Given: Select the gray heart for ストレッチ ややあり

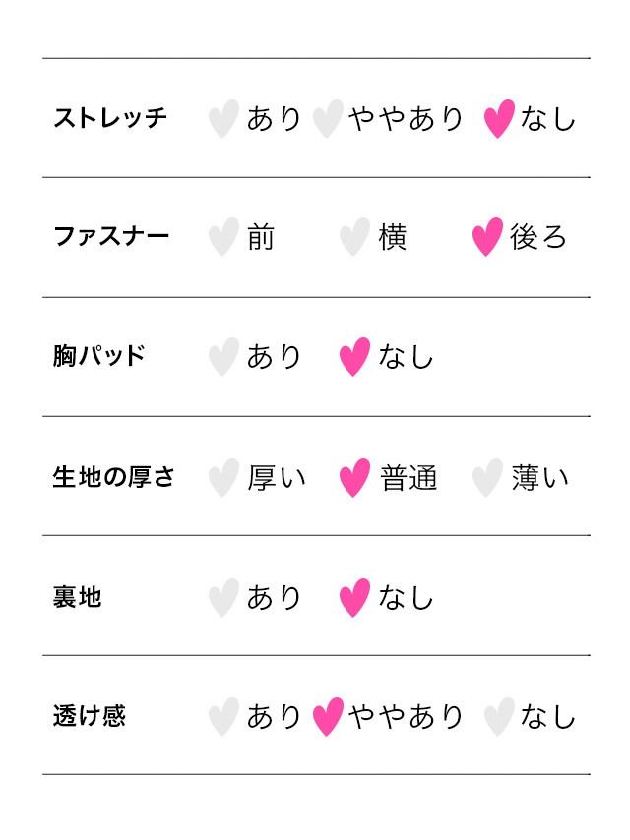Looking at the screenshot, I should tap(327, 119).
